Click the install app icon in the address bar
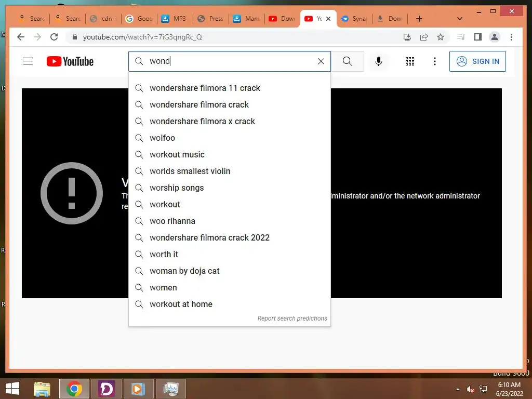 [x=407, y=37]
